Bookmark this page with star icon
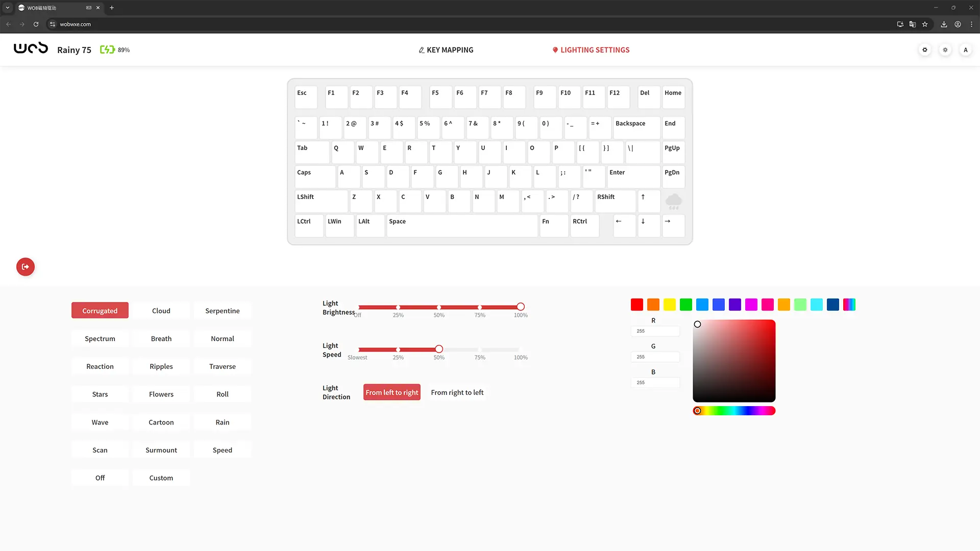Screen dimensions: 980x551 coord(925,24)
